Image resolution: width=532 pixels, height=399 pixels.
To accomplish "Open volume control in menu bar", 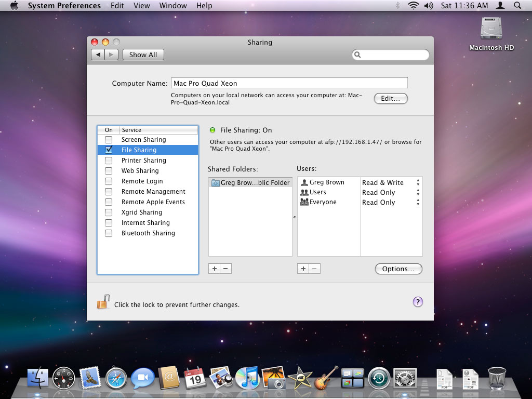I will coord(429,5).
